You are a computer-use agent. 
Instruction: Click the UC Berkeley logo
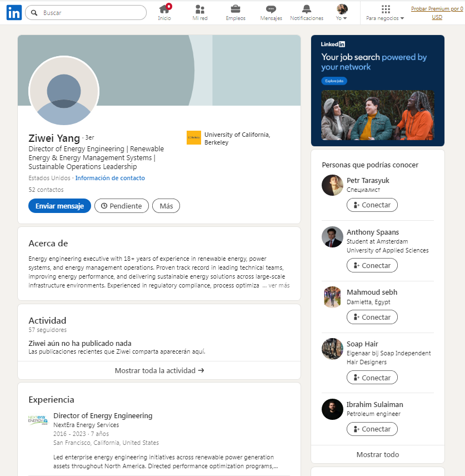(x=194, y=137)
